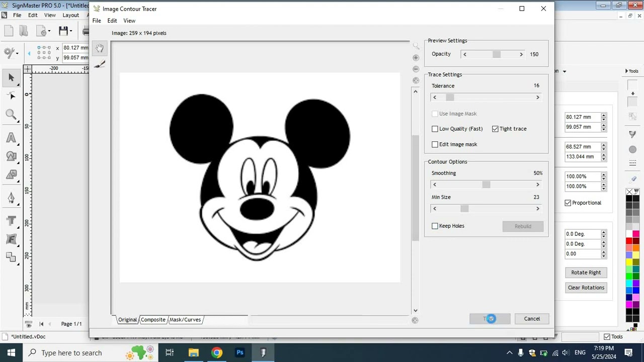Screen dimensions: 644x362
Task: Select the brush tool in tracer
Action: (x=100, y=64)
